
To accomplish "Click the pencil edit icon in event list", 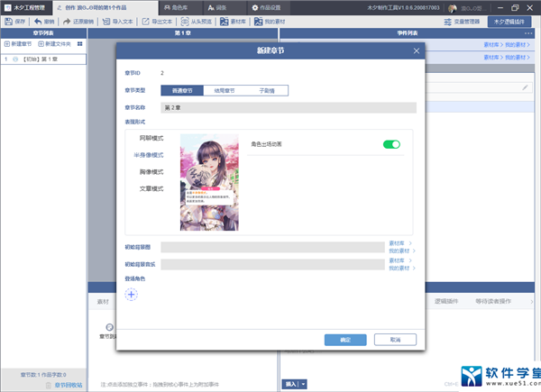I will pyautogui.click(x=525, y=87).
